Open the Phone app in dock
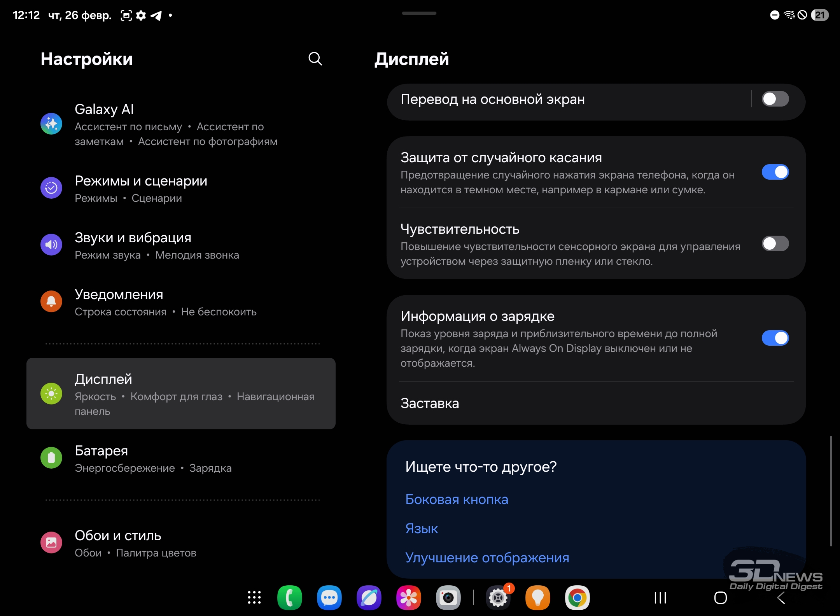 (x=289, y=597)
